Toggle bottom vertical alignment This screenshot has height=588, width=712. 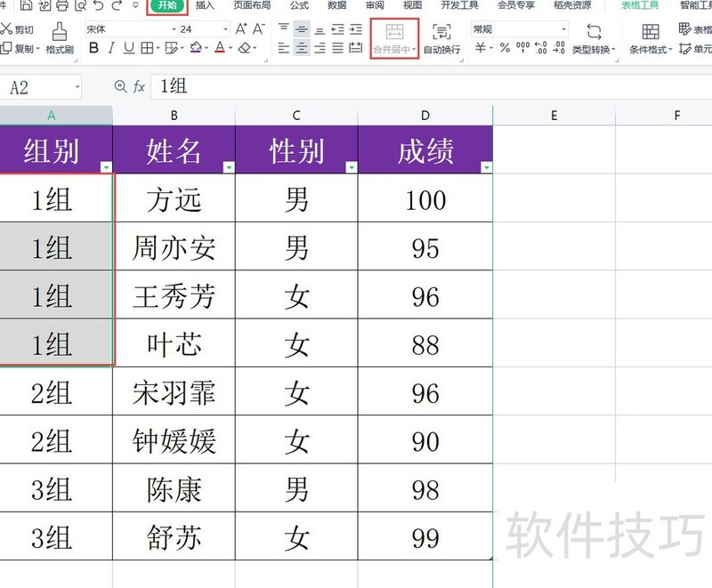coord(320,30)
